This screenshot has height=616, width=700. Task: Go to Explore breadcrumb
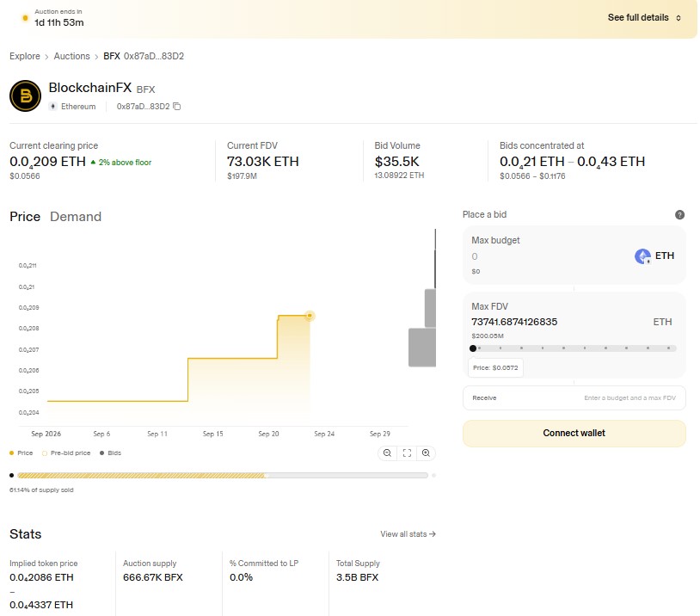(x=25, y=56)
